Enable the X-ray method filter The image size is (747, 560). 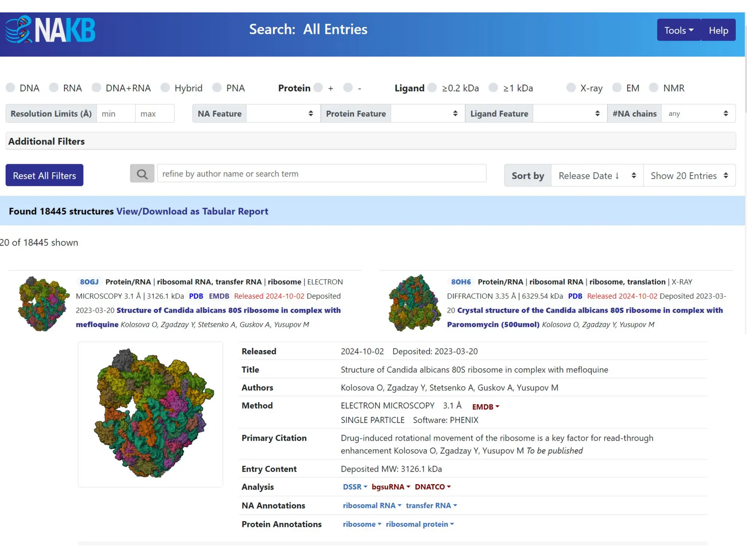tap(571, 88)
